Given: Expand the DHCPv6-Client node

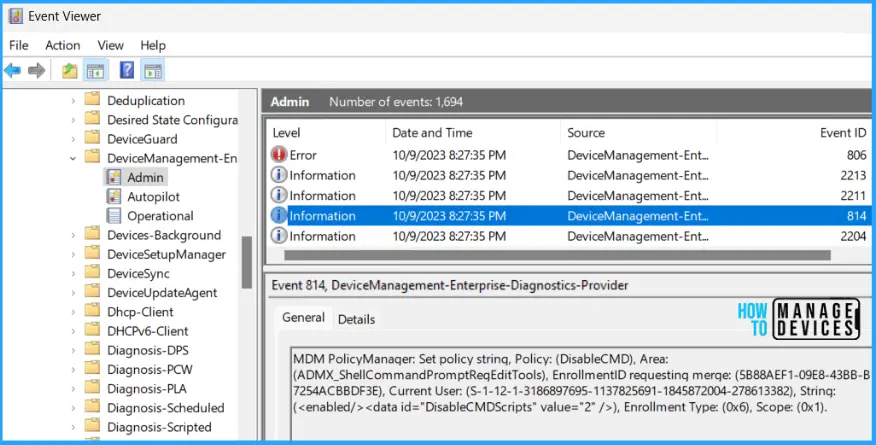Looking at the screenshot, I should (x=73, y=331).
